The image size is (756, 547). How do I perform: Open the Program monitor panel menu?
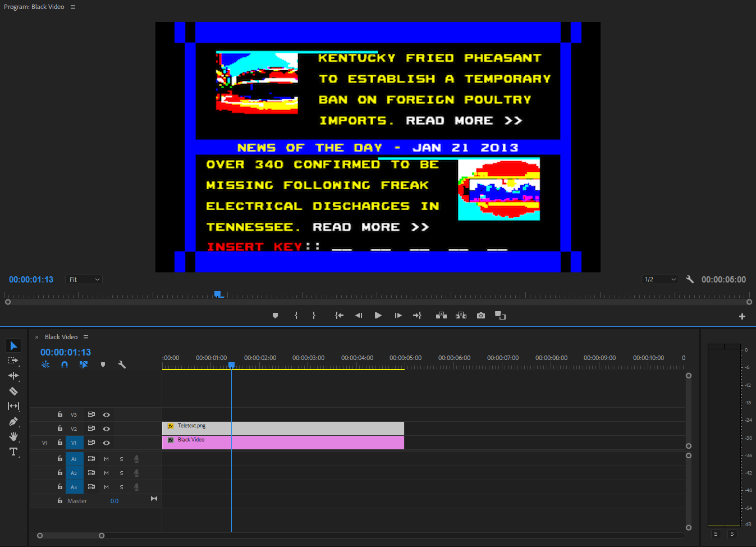73,7
